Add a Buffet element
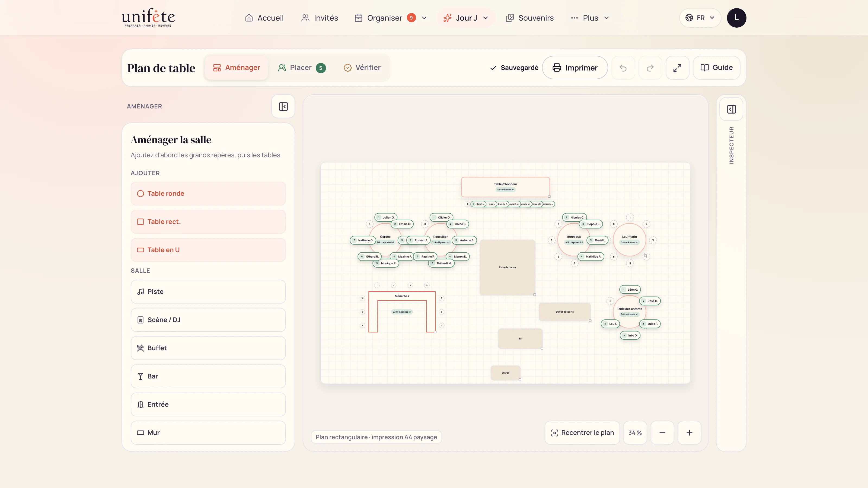Image resolution: width=868 pixels, height=488 pixels. click(x=208, y=348)
